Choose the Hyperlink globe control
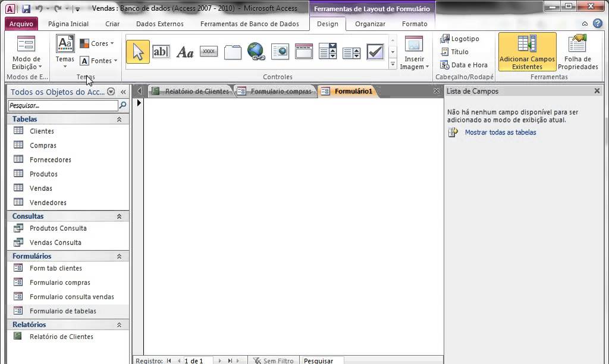The width and height of the screenshot is (609, 364). 256,52
